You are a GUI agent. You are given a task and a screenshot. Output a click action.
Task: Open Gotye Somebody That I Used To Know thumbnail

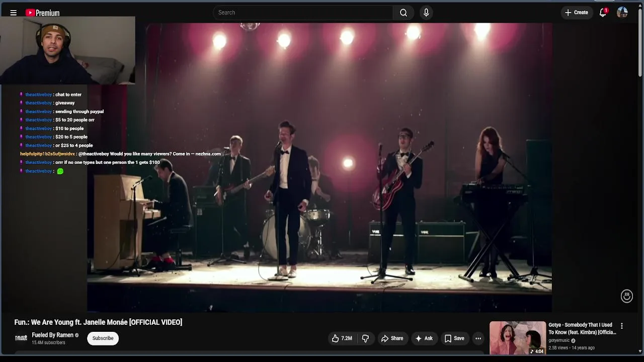518,338
